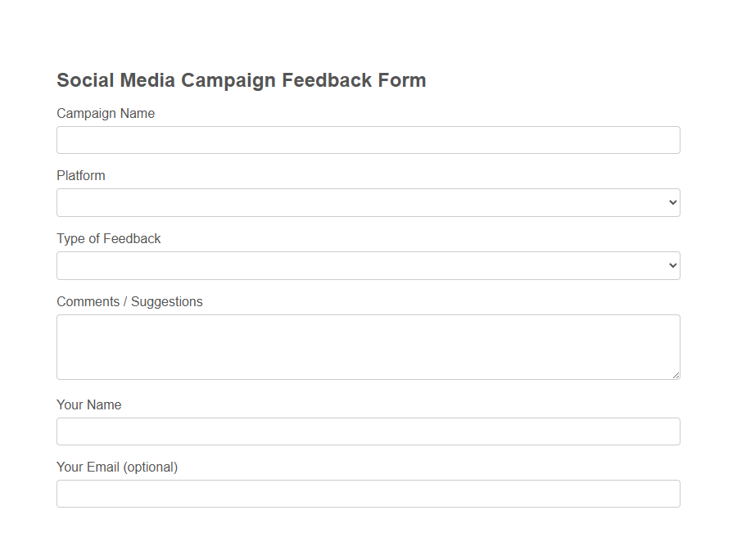Click the textarea resize grip icon
The width and height of the screenshot is (737, 560).
pyautogui.click(x=676, y=375)
